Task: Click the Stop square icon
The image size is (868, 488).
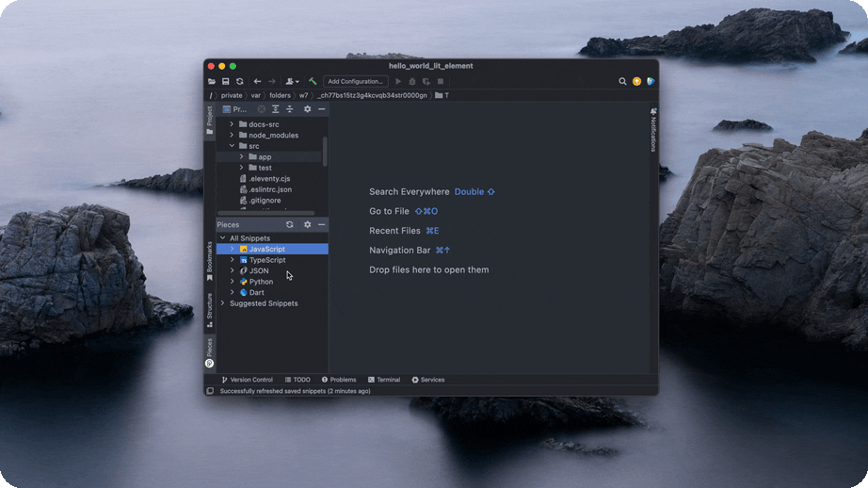Action: pos(441,81)
